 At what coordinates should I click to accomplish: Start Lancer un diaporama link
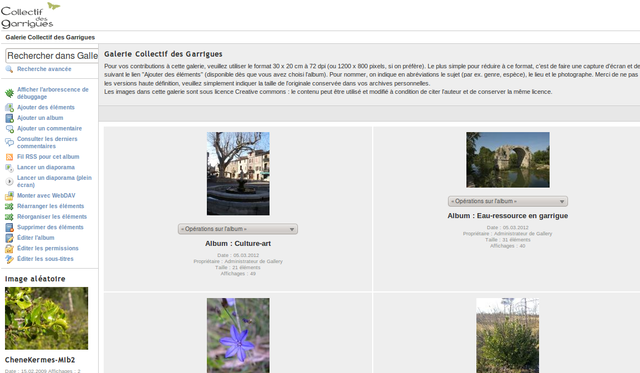(x=46, y=167)
